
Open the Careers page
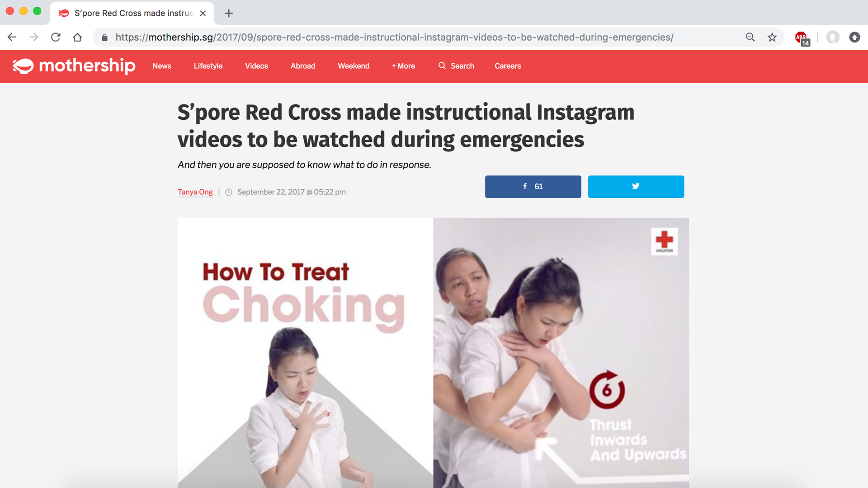pos(508,66)
